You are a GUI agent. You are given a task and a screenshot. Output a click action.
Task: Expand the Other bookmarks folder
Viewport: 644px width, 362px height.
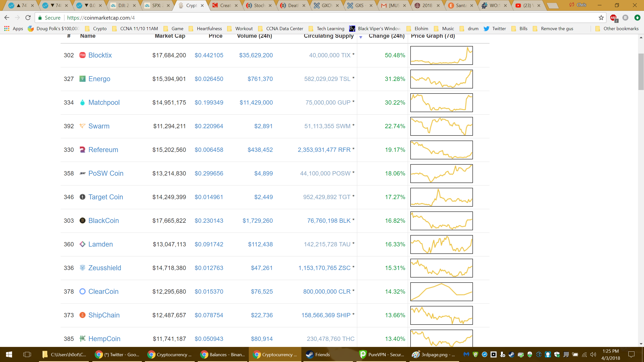[617, 28]
